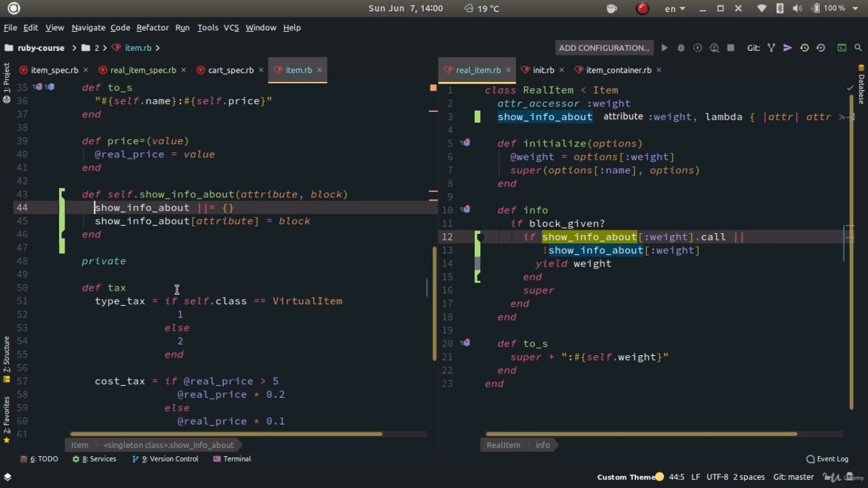Click the Stop square icon
Screen dimensions: 868x488
(730, 48)
